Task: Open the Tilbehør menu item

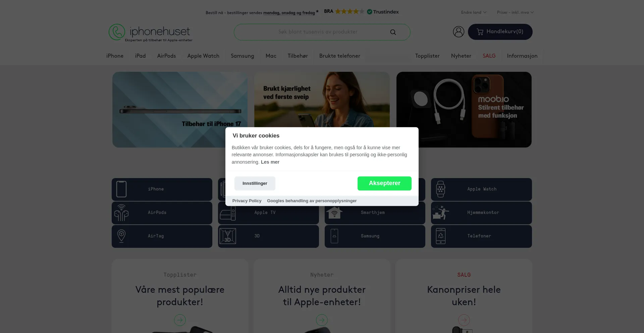Action: pos(298,56)
